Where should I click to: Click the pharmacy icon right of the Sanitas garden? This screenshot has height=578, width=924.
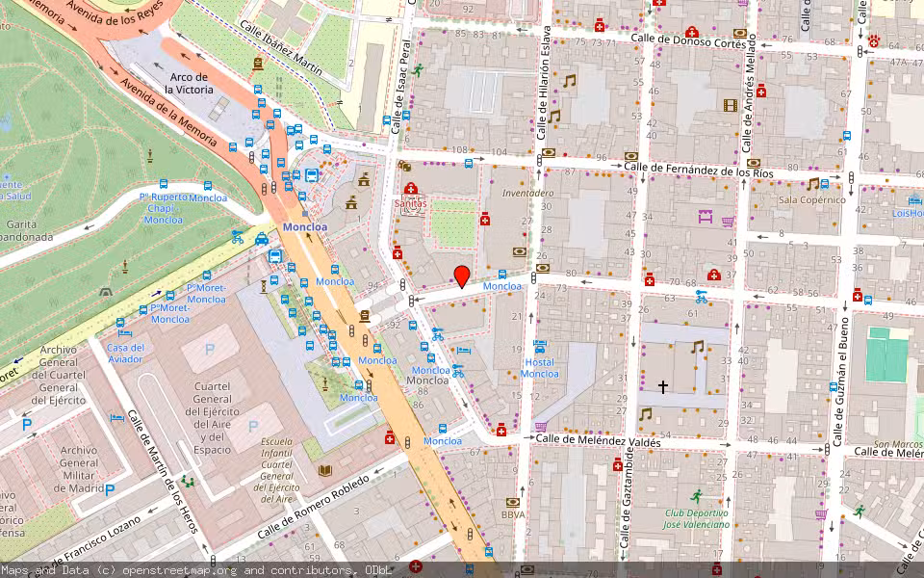point(484,219)
